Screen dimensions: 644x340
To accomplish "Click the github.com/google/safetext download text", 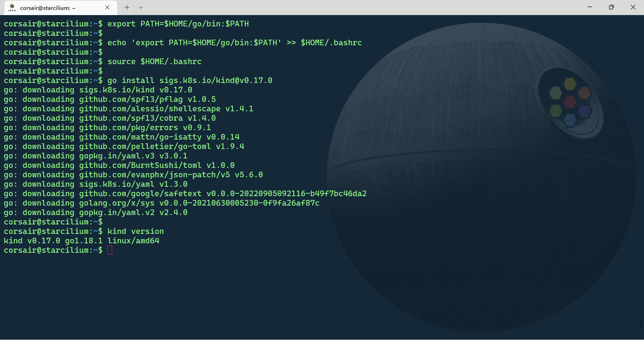I will pyautogui.click(x=185, y=193).
